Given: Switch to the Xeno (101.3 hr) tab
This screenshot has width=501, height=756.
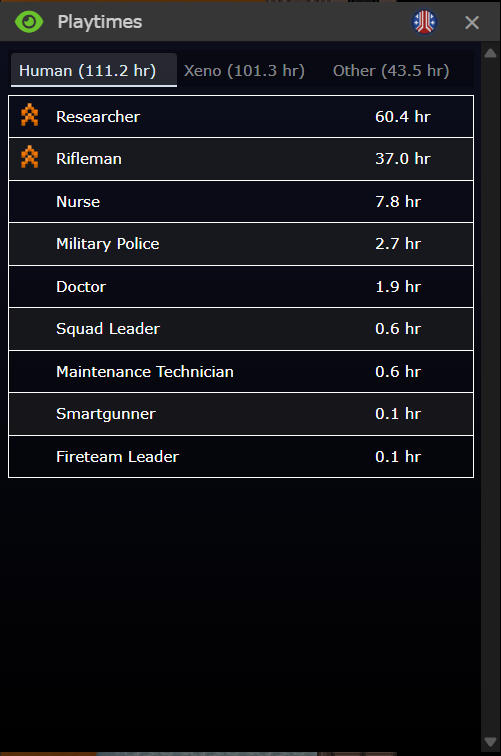Looking at the screenshot, I should pos(244,70).
